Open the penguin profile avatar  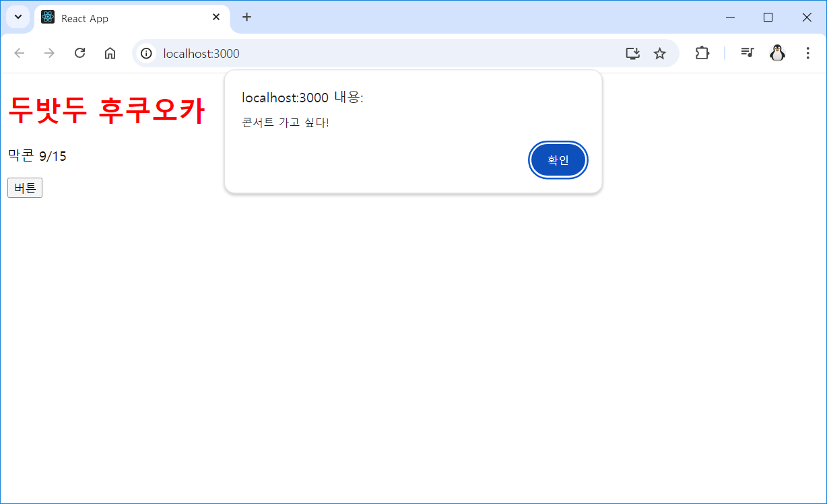[x=777, y=53]
